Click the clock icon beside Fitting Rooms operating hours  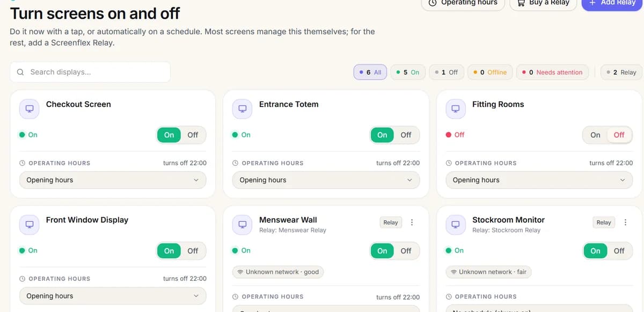click(449, 163)
